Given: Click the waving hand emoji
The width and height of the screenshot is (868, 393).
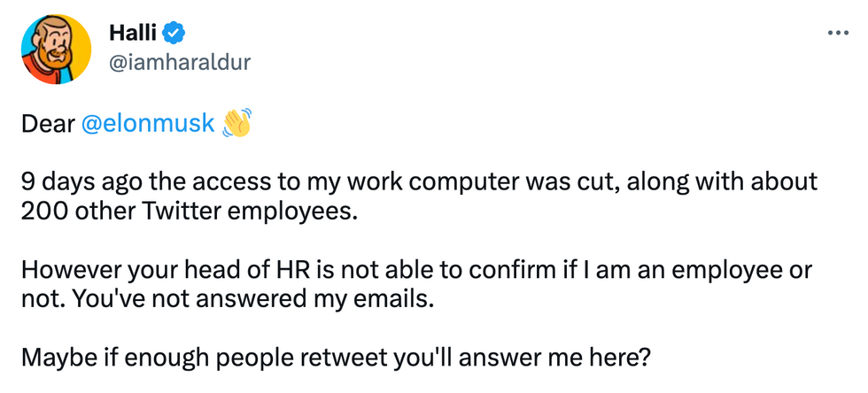Looking at the screenshot, I should tap(236, 122).
